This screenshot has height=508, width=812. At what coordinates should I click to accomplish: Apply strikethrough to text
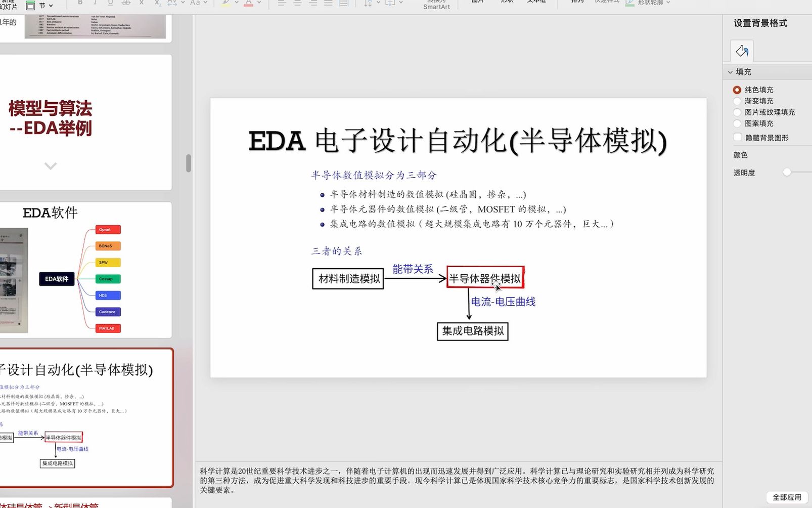126,3
